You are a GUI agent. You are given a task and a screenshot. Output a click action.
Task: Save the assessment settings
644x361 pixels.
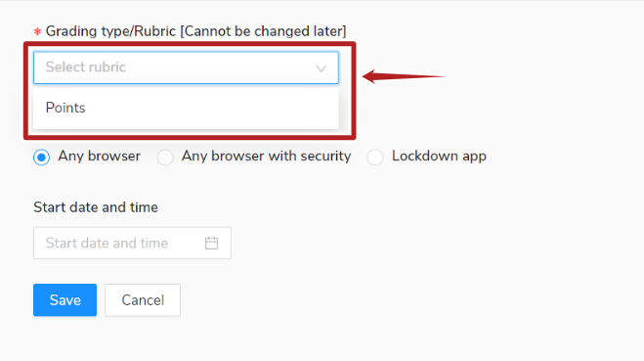[64, 299]
